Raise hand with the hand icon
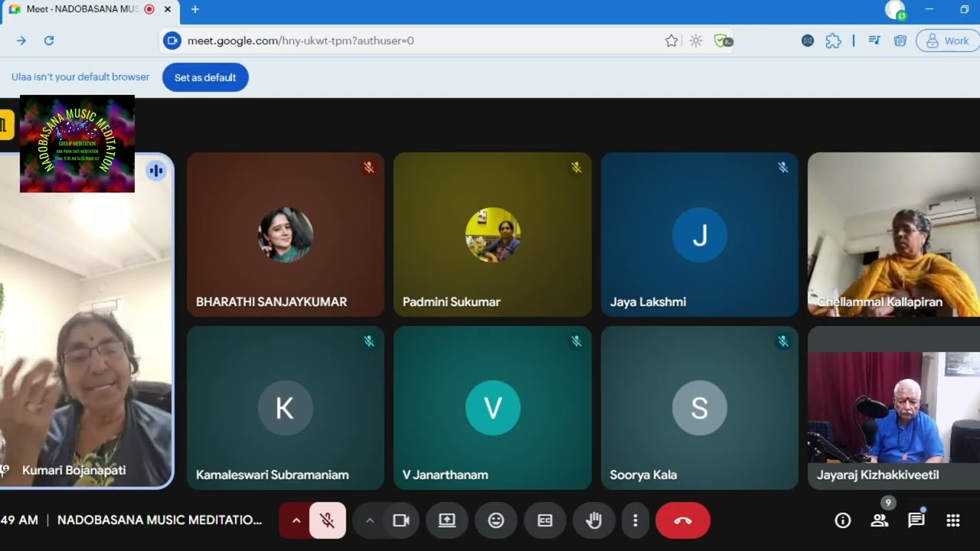 [594, 520]
